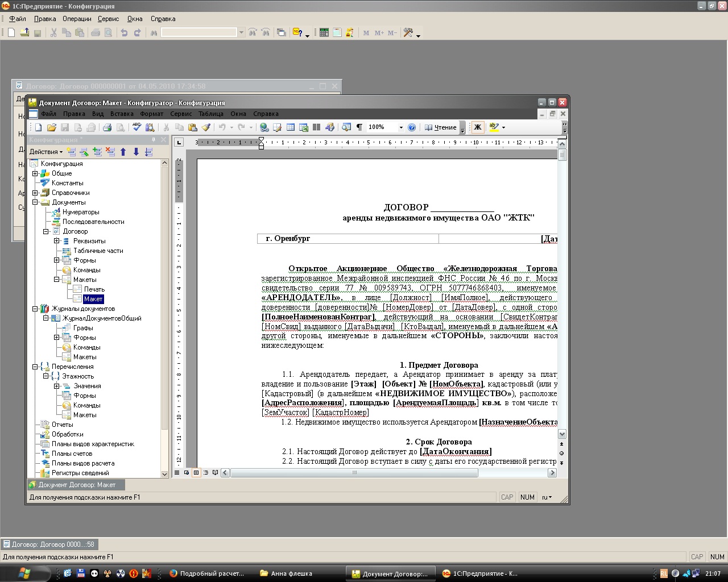Click Word help question mark icon
The image size is (728, 582).
412,127
